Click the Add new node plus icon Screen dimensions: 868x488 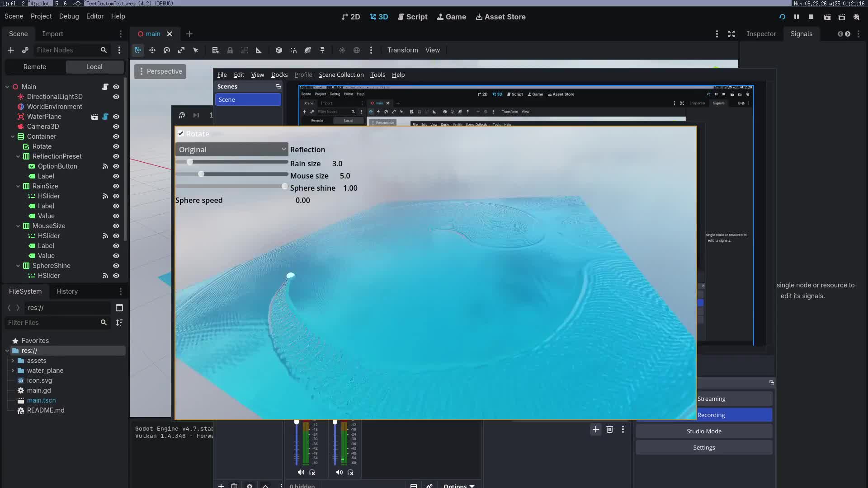[11, 50]
